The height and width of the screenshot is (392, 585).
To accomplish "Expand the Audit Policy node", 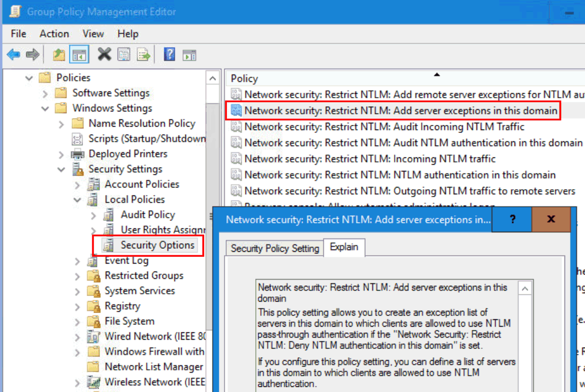I will point(94,215).
